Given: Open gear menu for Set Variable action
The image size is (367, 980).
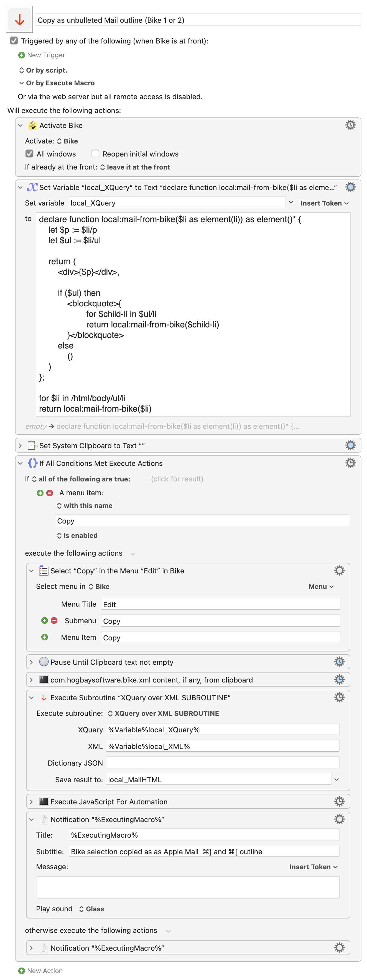Looking at the screenshot, I should (350, 187).
